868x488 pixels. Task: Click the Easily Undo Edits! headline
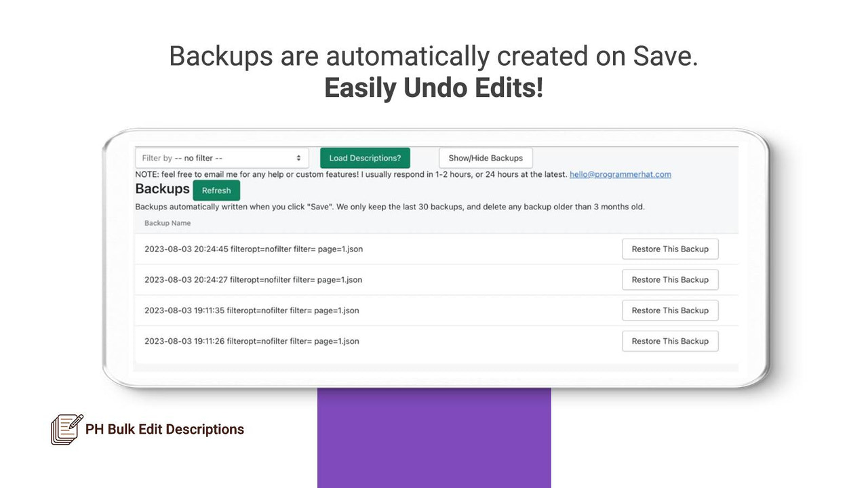(x=433, y=87)
